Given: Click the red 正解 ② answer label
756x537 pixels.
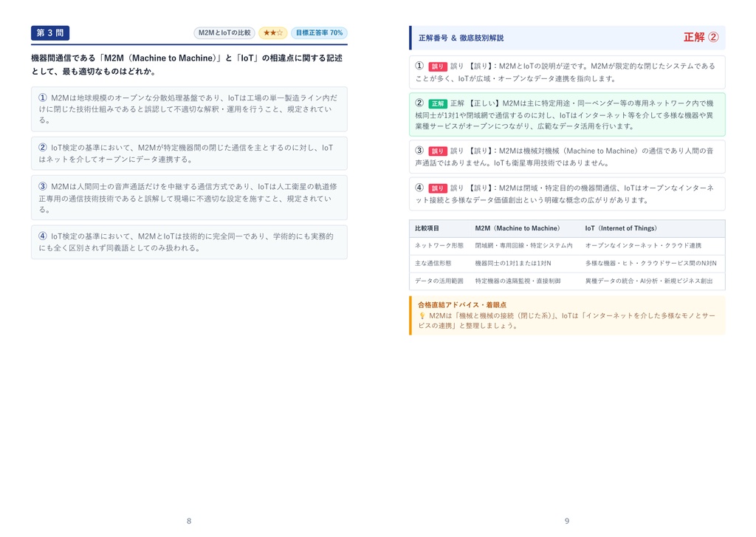Looking at the screenshot, I should click(701, 37).
